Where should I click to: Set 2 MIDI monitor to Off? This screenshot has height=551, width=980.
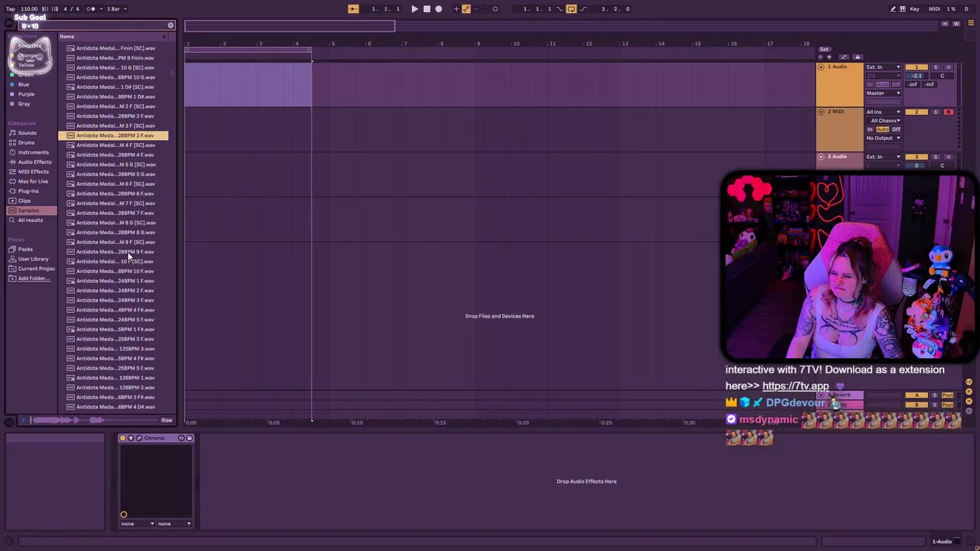point(896,129)
